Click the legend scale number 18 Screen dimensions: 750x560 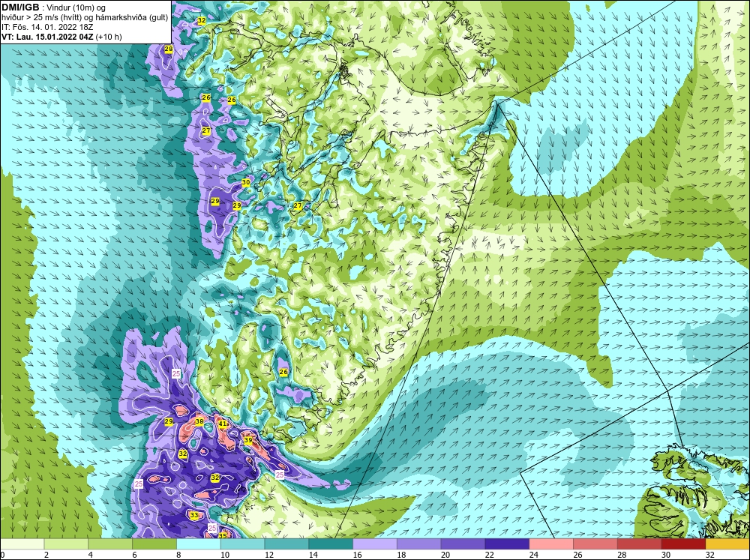[401, 555]
